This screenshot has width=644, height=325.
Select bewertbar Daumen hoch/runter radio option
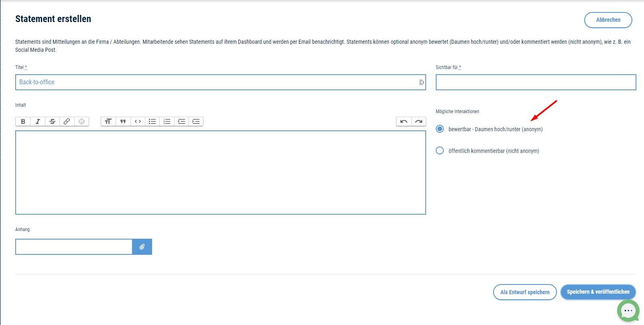[x=440, y=129]
